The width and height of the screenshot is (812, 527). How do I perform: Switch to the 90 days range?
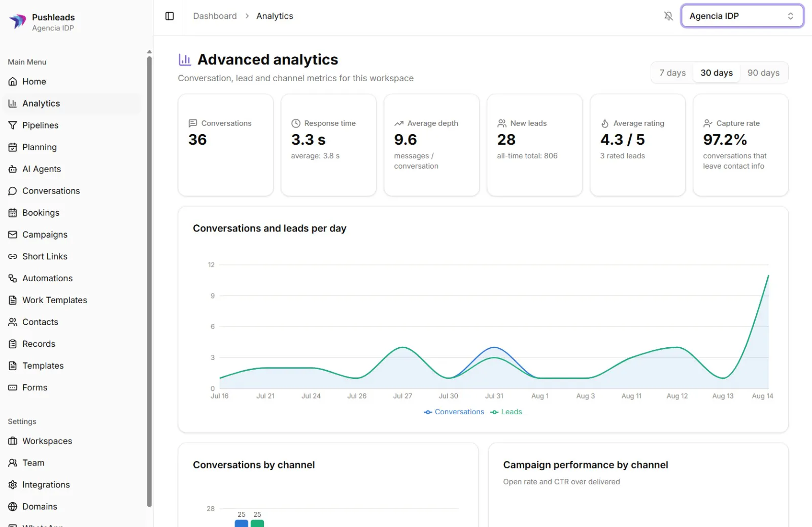click(x=763, y=73)
